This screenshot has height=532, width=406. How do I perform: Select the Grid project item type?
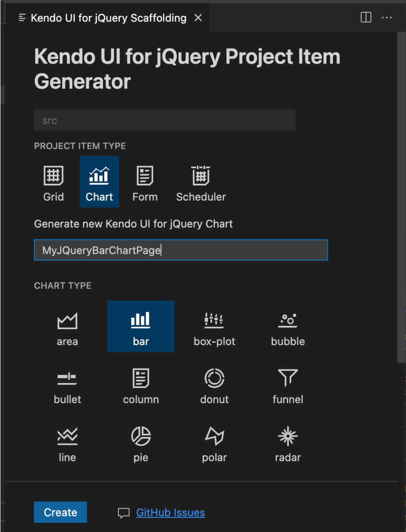pos(53,181)
